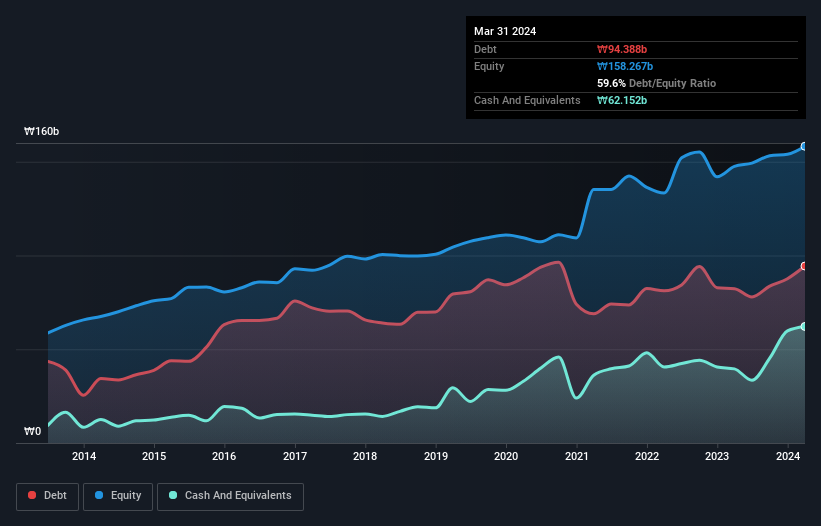Toggle the Debt legend button
The image size is (821, 526).
pyautogui.click(x=47, y=496)
